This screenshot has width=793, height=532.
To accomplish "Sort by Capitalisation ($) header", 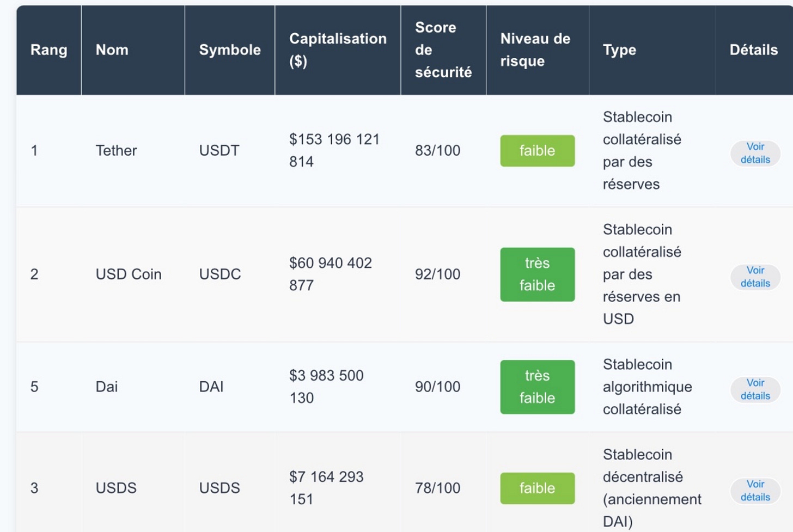I will pos(338,50).
